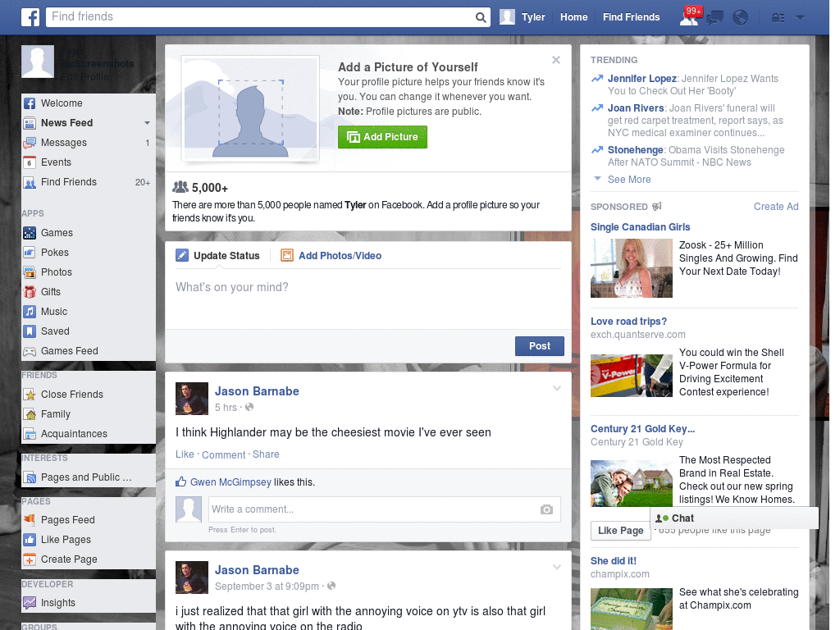Image resolution: width=840 pixels, height=630 pixels.
Task: Select the Update Status tab
Action: pos(217,256)
